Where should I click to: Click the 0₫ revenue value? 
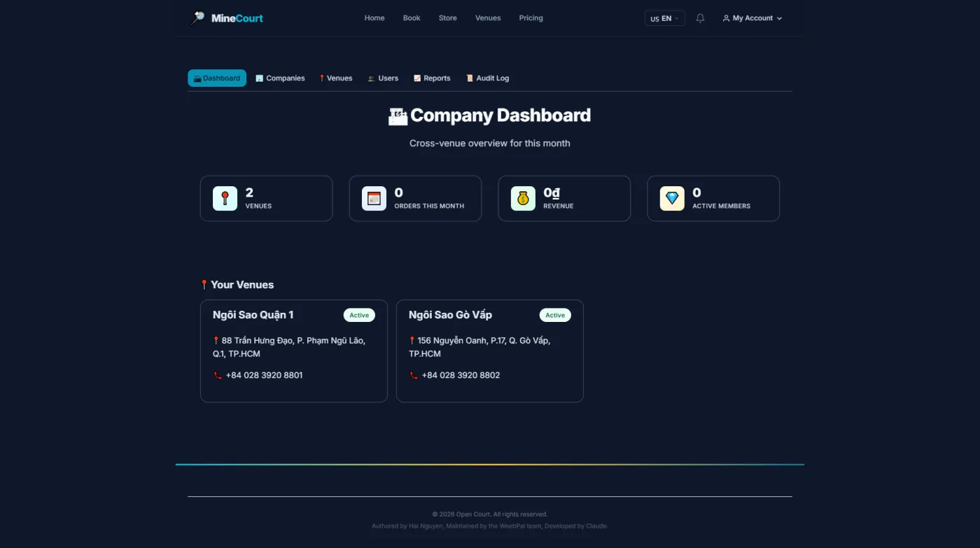point(552,193)
